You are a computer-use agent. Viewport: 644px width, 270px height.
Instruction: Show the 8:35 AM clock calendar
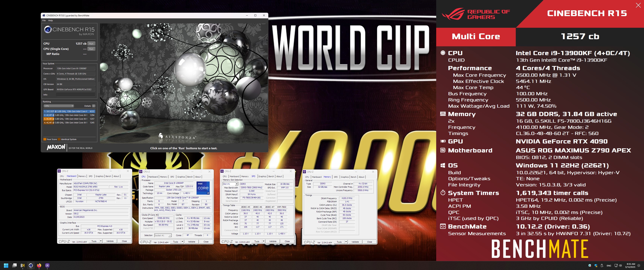pos(630,265)
